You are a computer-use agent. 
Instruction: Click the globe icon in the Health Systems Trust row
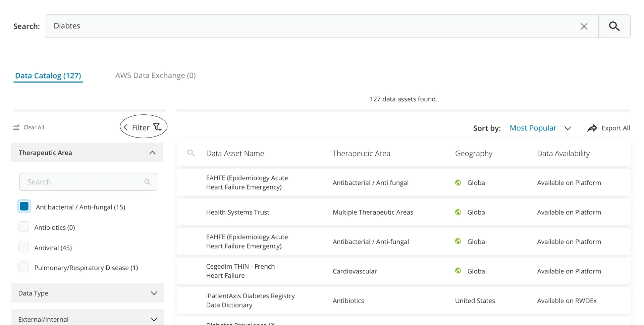pos(458,212)
